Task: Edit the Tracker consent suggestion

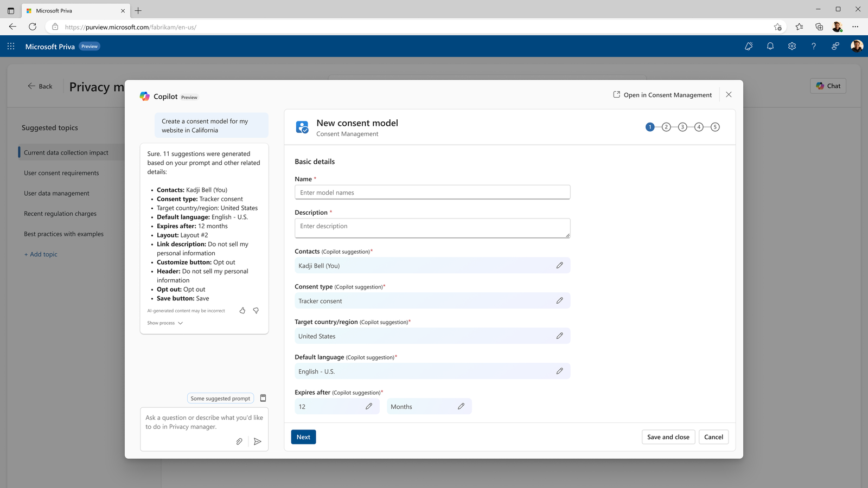Action: coord(560,300)
